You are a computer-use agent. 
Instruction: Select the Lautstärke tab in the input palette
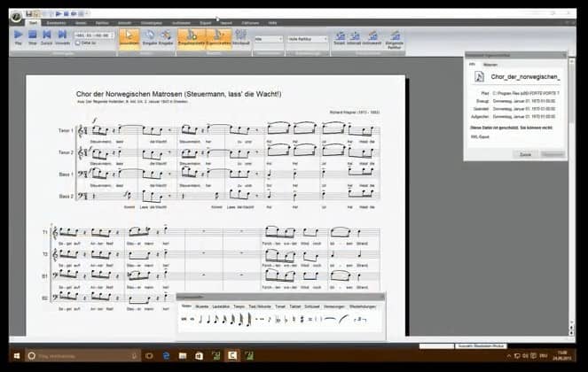[221, 306]
